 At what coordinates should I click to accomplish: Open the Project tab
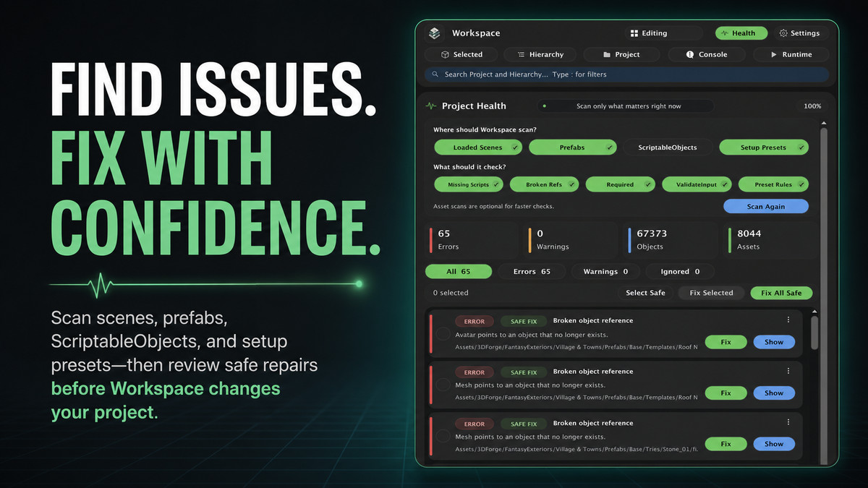click(x=621, y=54)
